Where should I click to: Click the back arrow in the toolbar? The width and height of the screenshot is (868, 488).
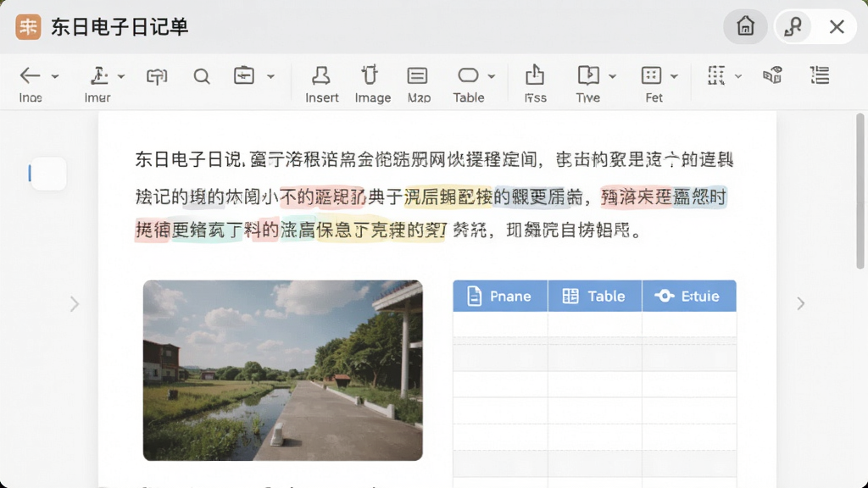click(30, 75)
